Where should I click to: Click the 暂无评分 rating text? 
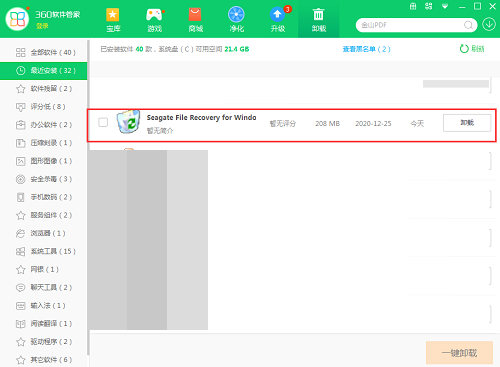coord(282,124)
